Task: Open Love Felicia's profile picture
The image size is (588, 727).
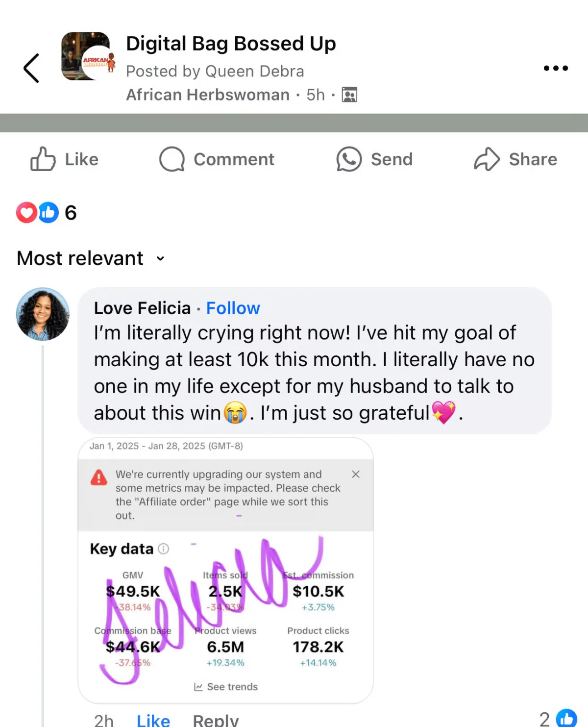Action: (x=43, y=314)
